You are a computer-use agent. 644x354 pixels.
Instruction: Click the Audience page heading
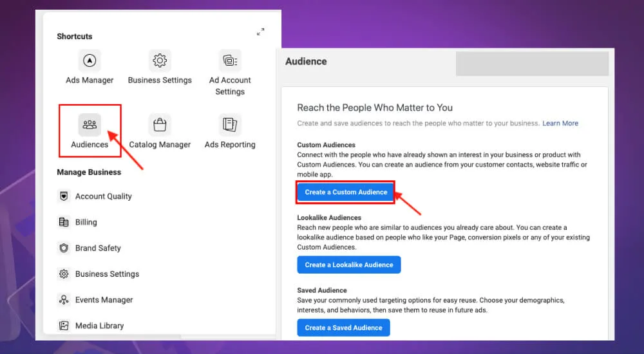(306, 62)
